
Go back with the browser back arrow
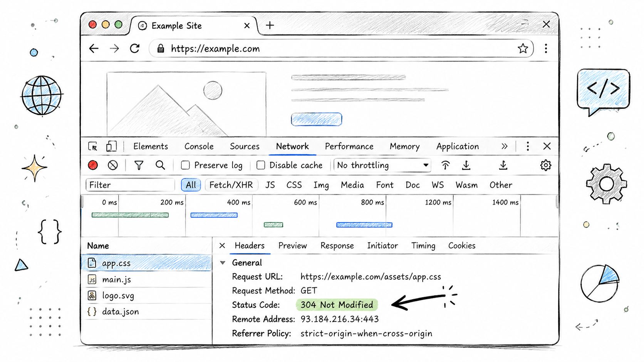[x=94, y=48]
